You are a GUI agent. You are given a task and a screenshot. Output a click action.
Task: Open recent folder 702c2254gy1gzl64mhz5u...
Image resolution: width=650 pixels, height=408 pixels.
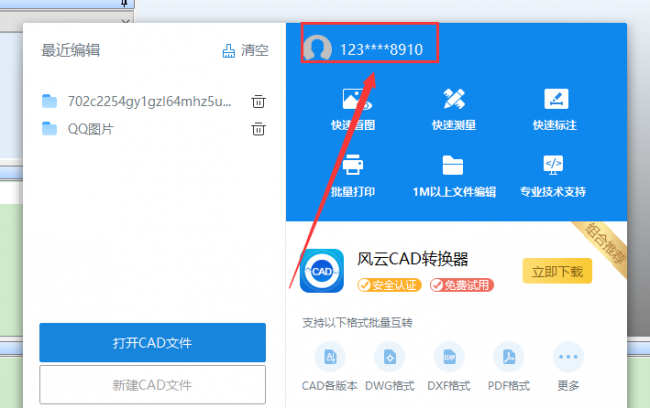[x=149, y=101]
